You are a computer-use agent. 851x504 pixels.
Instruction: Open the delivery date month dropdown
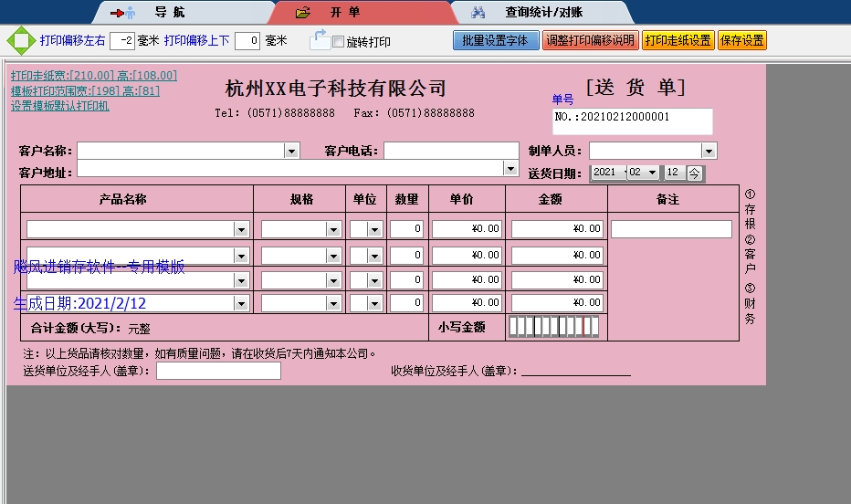pyautogui.click(x=651, y=173)
